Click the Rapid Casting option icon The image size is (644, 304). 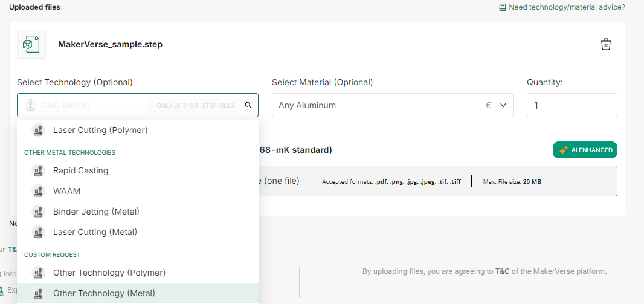39,170
